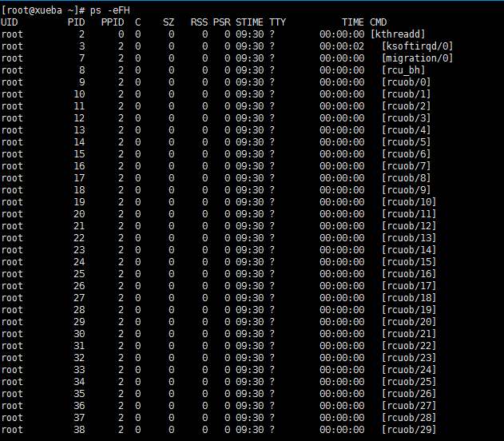Click the RSS column header
This screenshot has height=441, width=504.
point(199,22)
